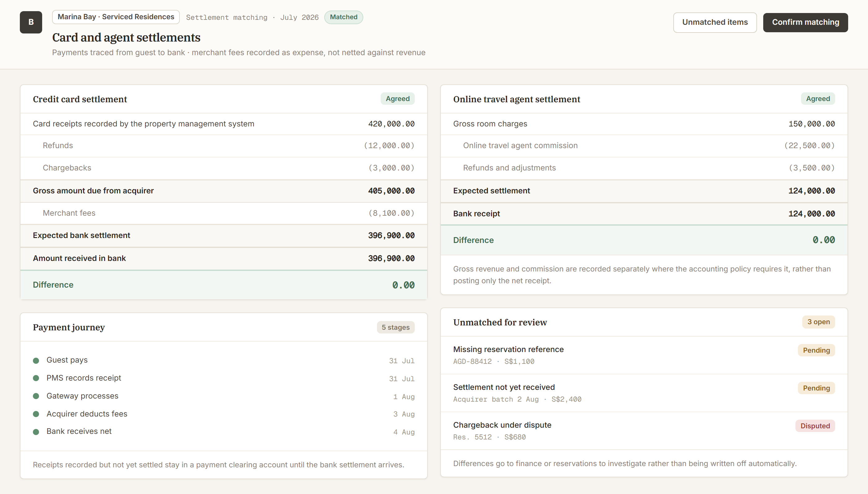
Task: Click Pending badge for Settlement not yet received
Action: coord(816,388)
